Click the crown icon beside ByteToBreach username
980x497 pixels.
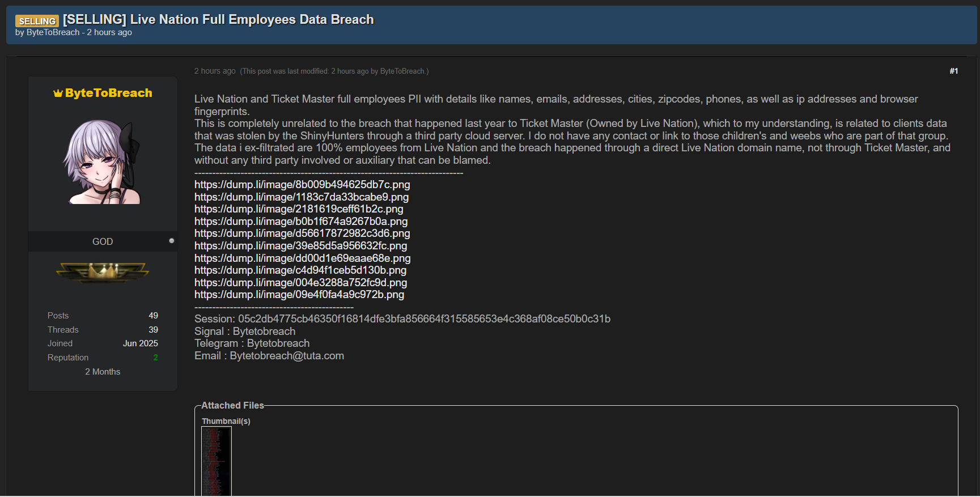coord(58,94)
